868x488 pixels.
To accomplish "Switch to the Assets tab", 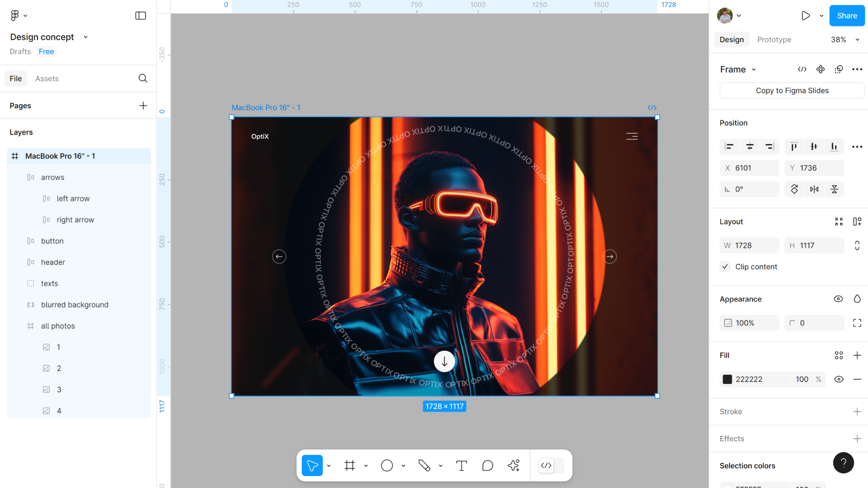I will tap(47, 79).
